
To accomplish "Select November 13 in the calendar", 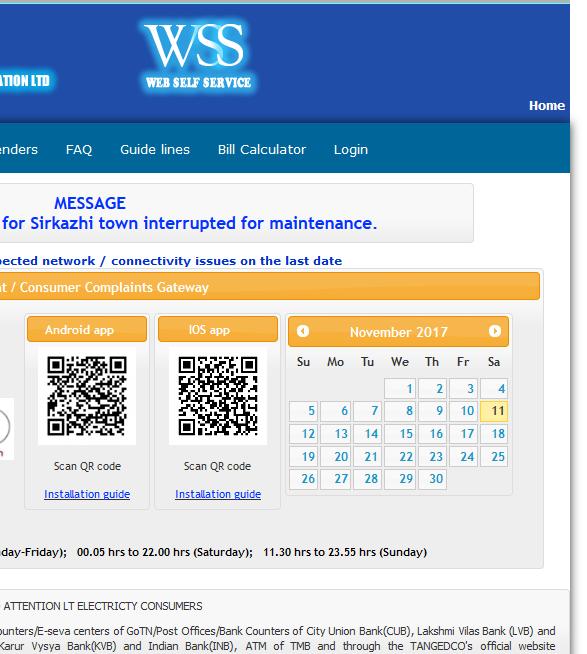I will 336,434.
